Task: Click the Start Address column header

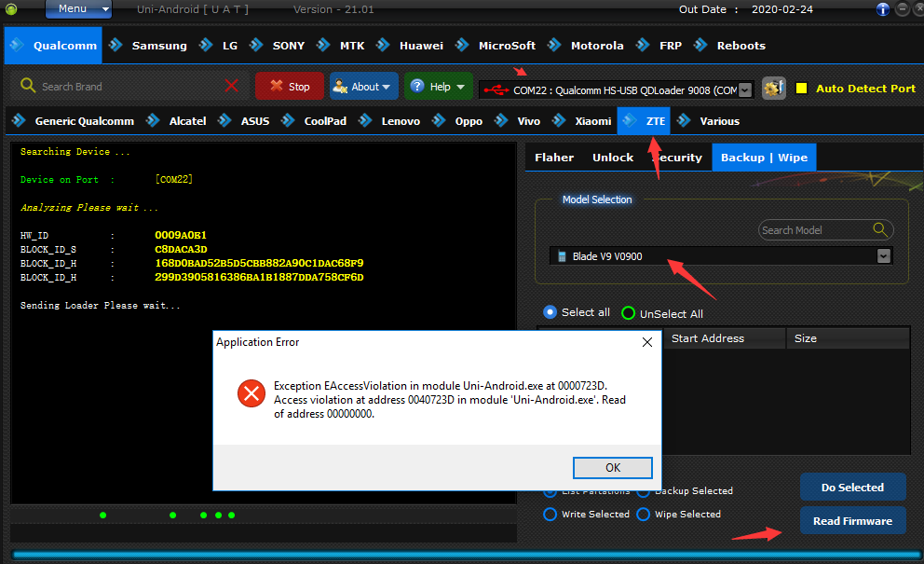Action: tap(725, 338)
